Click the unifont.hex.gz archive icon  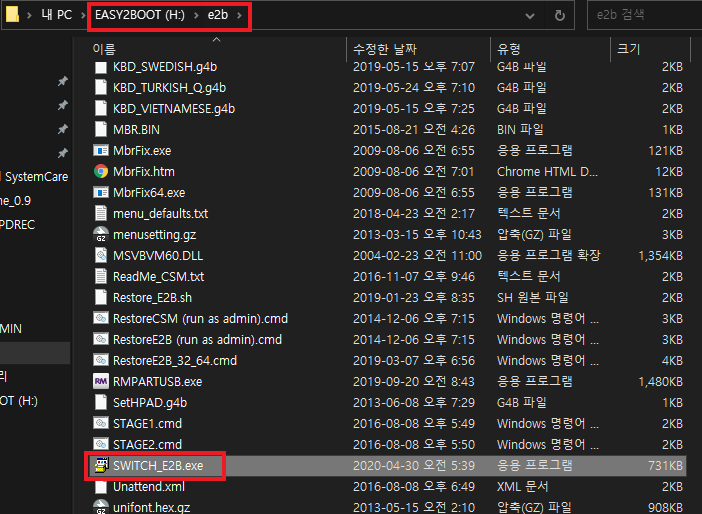tap(101, 506)
